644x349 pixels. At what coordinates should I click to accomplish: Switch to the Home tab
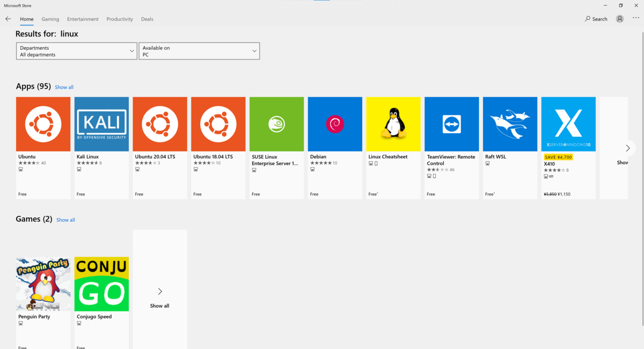pos(27,19)
